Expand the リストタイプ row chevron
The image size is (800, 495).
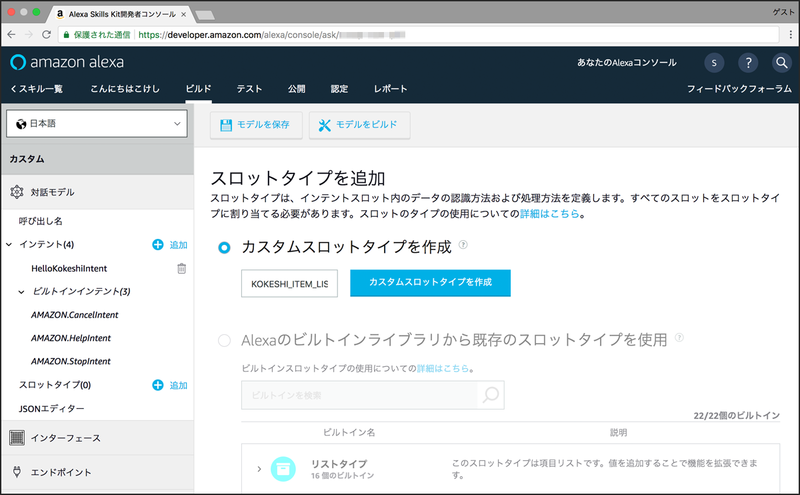[x=259, y=468]
